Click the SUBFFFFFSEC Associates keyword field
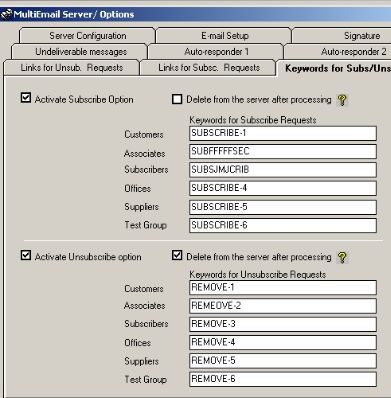Screen dimensions: 391x398 283,152
